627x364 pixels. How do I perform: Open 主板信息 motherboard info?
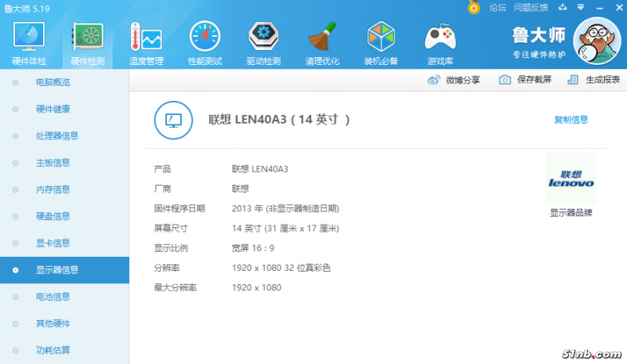pyautogui.click(x=53, y=163)
